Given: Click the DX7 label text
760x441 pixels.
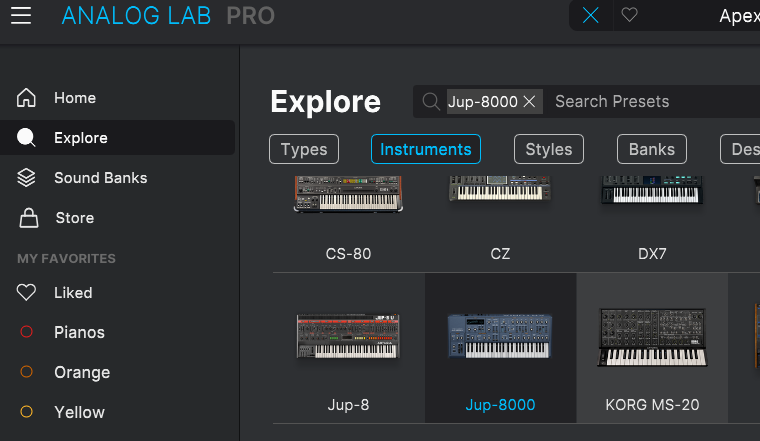Looking at the screenshot, I should point(652,253).
